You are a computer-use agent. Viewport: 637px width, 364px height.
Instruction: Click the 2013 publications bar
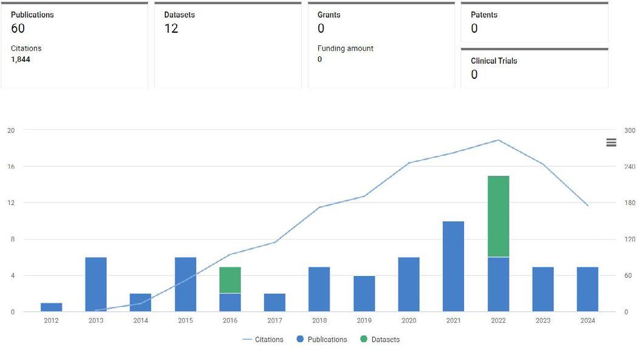(96, 284)
